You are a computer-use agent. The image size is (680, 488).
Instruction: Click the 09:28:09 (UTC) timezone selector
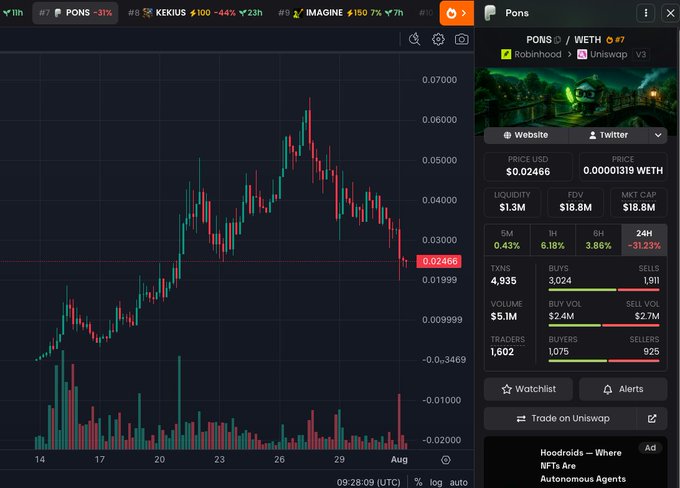click(368, 482)
